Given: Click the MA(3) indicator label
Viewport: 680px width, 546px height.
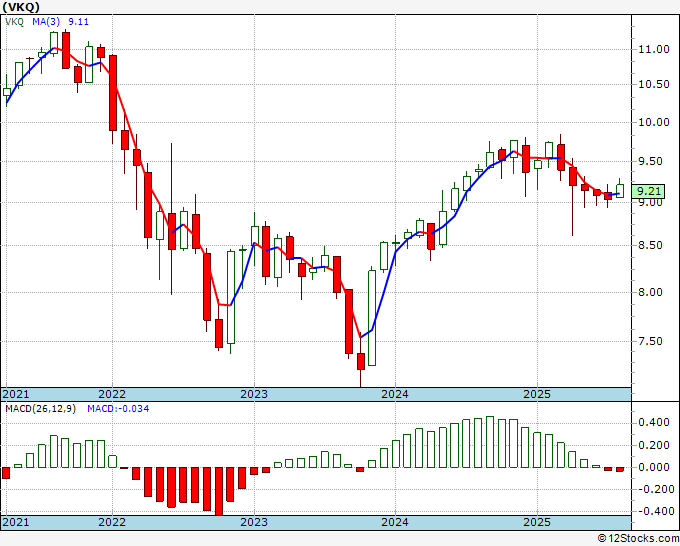Looking at the screenshot, I should 46,22.
